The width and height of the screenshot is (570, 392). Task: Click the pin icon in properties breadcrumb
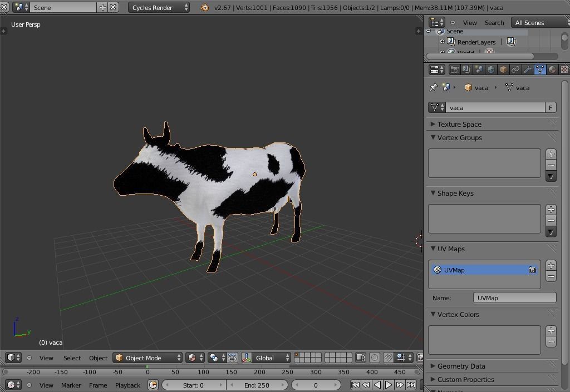click(x=433, y=87)
